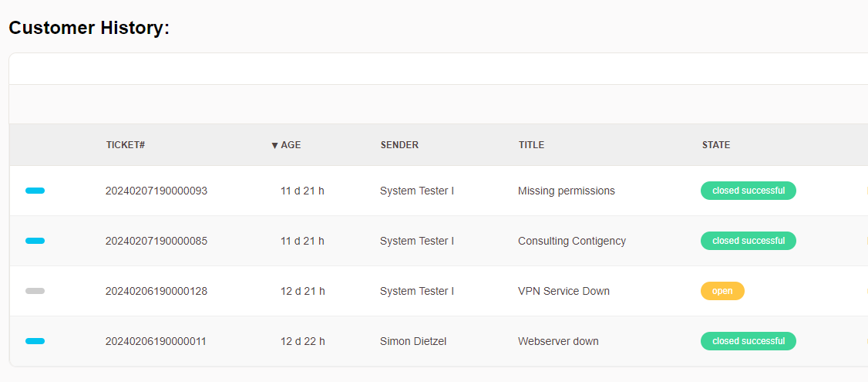This screenshot has width=868, height=382.
Task: Sort table by STATE column header
Action: [x=715, y=145]
